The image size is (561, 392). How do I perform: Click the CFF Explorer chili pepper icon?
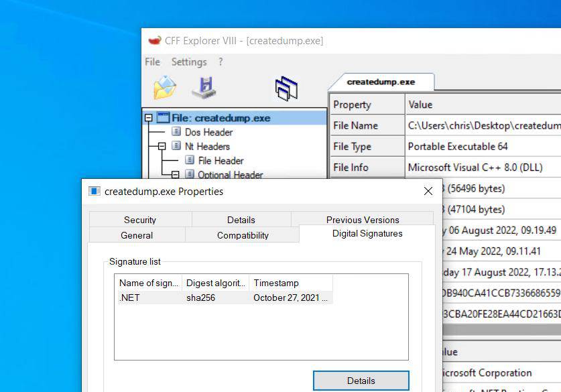(x=154, y=41)
